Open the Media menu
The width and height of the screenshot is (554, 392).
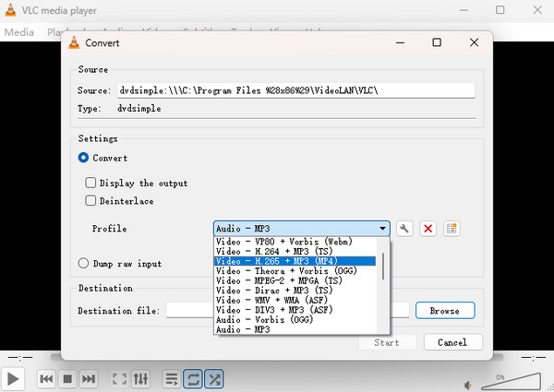(x=19, y=32)
